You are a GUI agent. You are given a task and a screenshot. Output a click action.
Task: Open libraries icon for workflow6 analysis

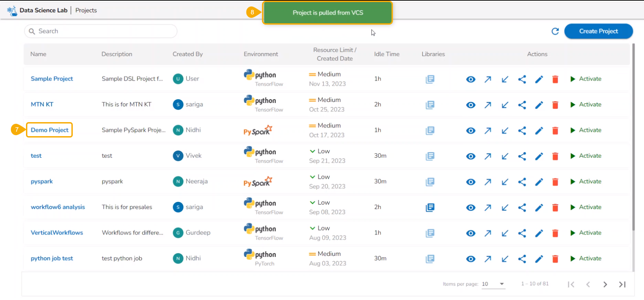pyautogui.click(x=430, y=208)
